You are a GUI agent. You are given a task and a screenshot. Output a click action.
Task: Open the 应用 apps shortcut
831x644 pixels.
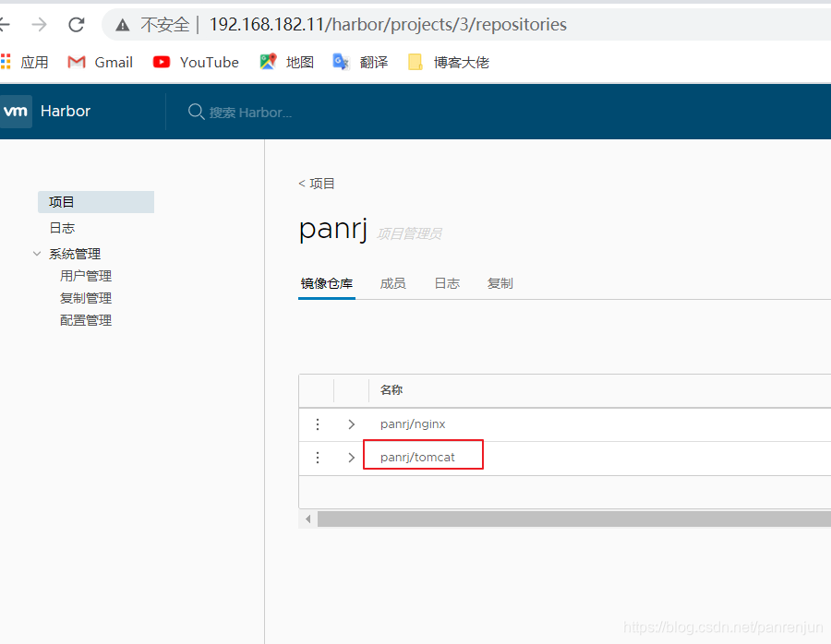point(25,63)
